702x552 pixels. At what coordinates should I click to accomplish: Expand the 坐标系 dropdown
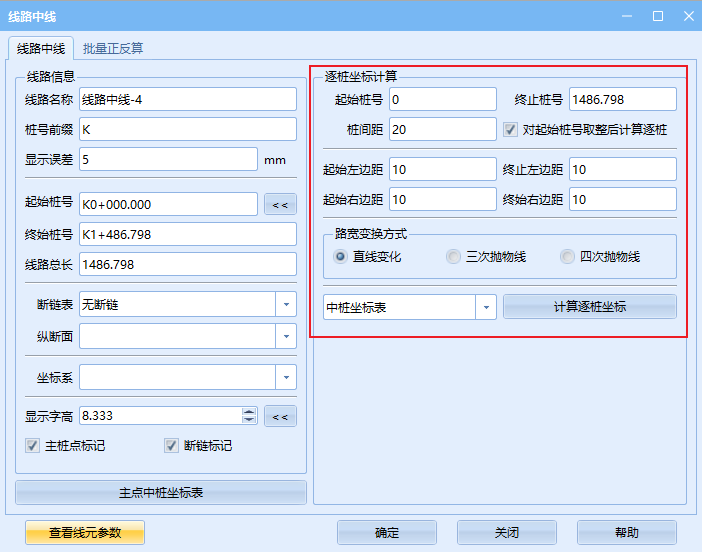(286, 377)
